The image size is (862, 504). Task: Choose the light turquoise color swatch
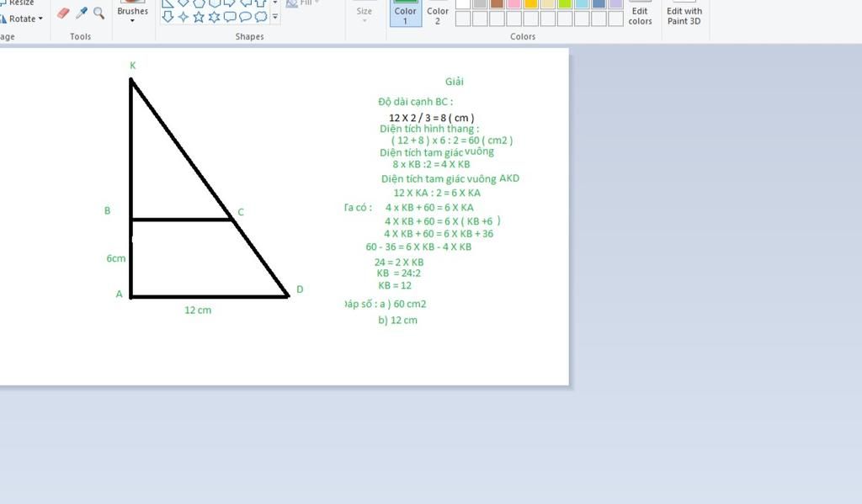tap(583, 3)
